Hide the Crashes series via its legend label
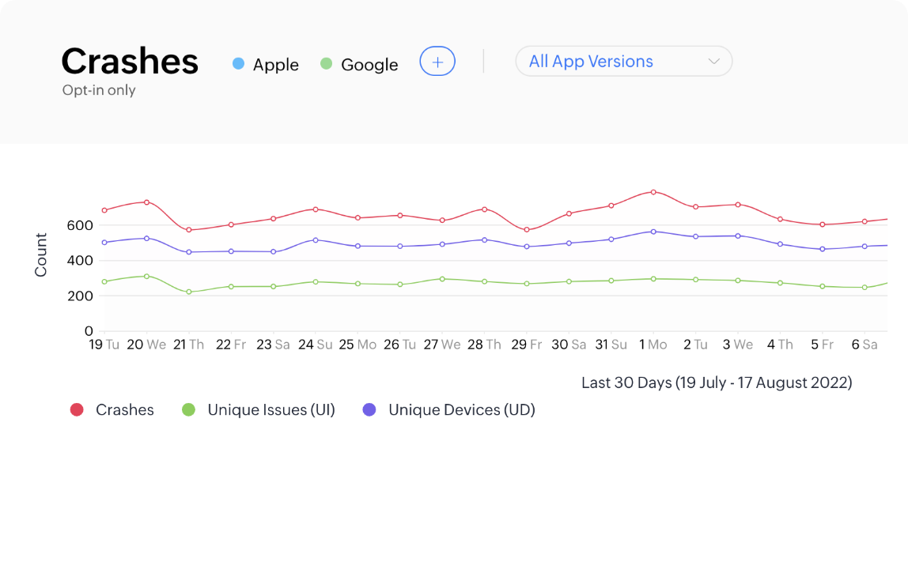The image size is (908, 588). (124, 409)
